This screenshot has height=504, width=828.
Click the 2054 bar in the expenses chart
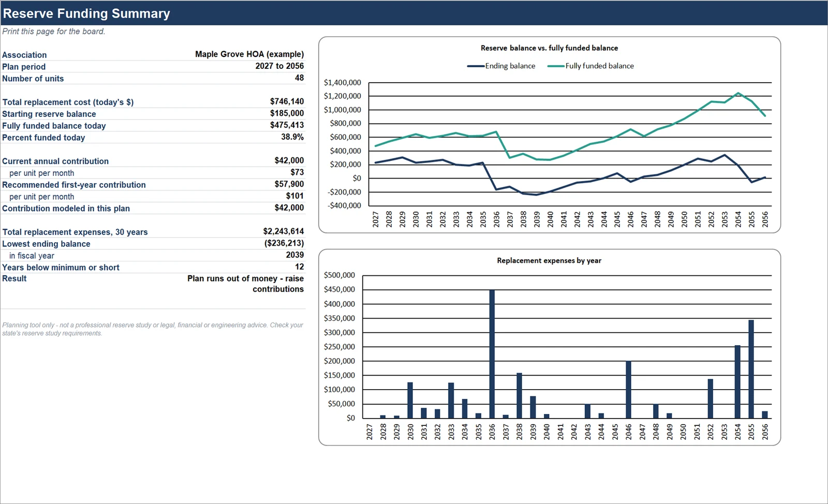pos(738,382)
